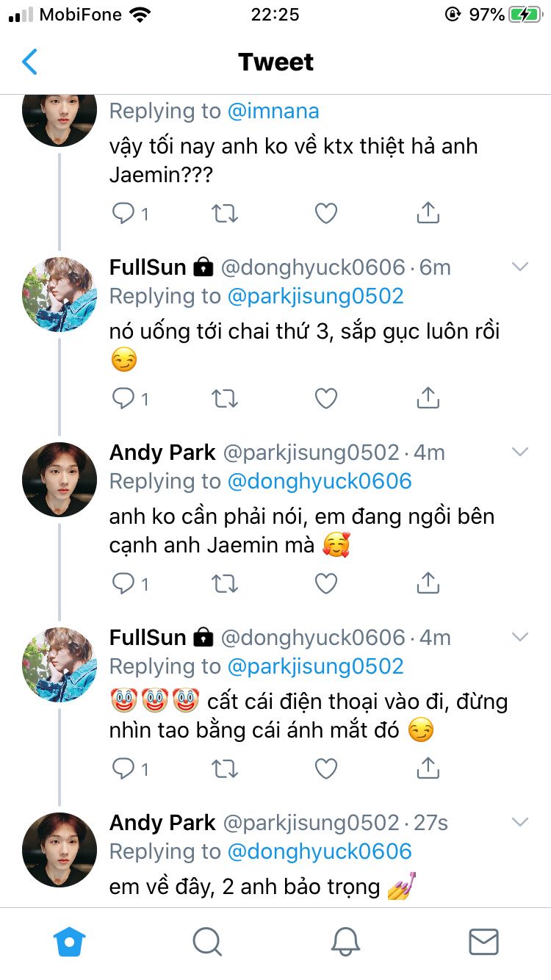Open @parkjisung0502 link in FullSun's 6m reply
Screen dimensions: 551x980
316,297
